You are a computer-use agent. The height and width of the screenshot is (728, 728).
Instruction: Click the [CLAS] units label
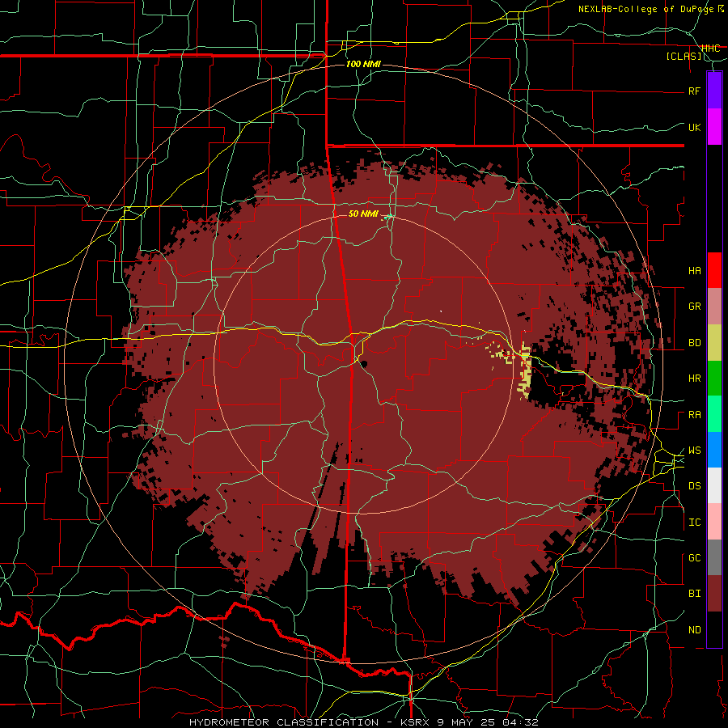[x=684, y=56]
